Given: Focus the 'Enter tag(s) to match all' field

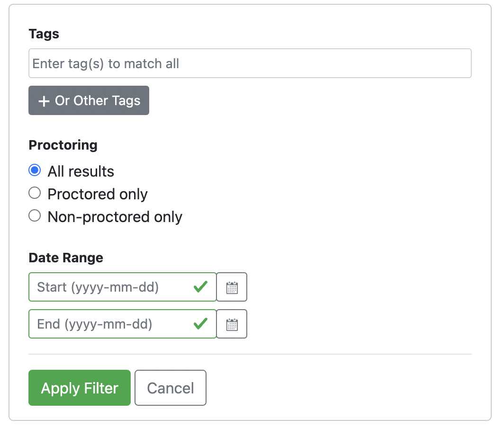Looking at the screenshot, I should [x=250, y=63].
